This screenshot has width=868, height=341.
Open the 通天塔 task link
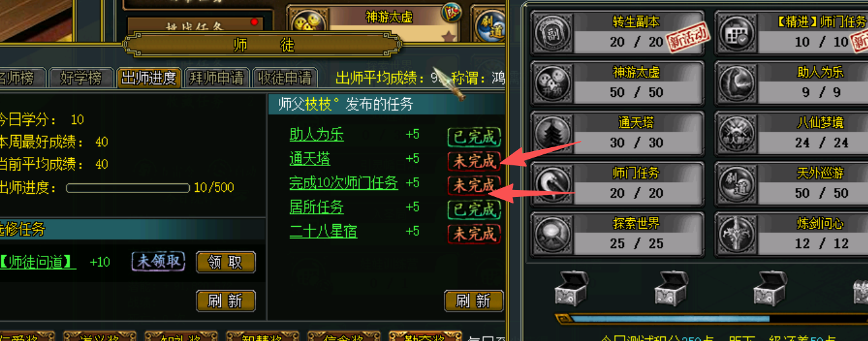point(310,159)
